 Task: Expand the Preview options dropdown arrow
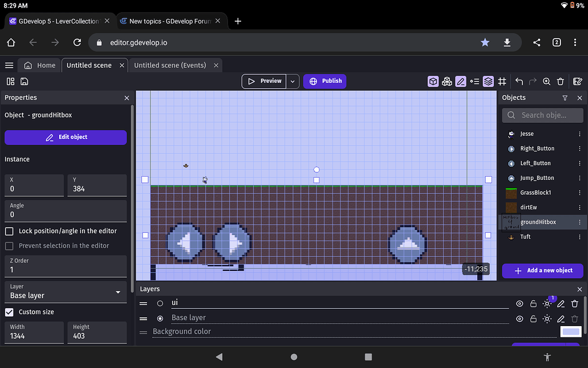pyautogui.click(x=293, y=82)
